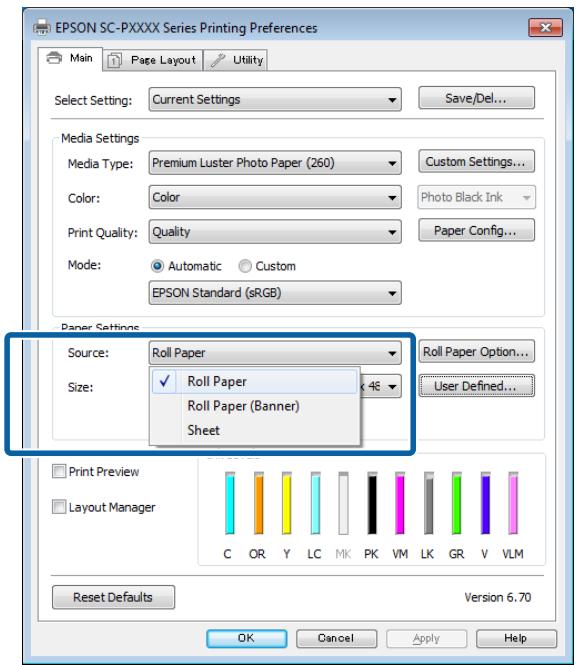Choose Sheet from Source list
576x665 pixels.
point(254,430)
